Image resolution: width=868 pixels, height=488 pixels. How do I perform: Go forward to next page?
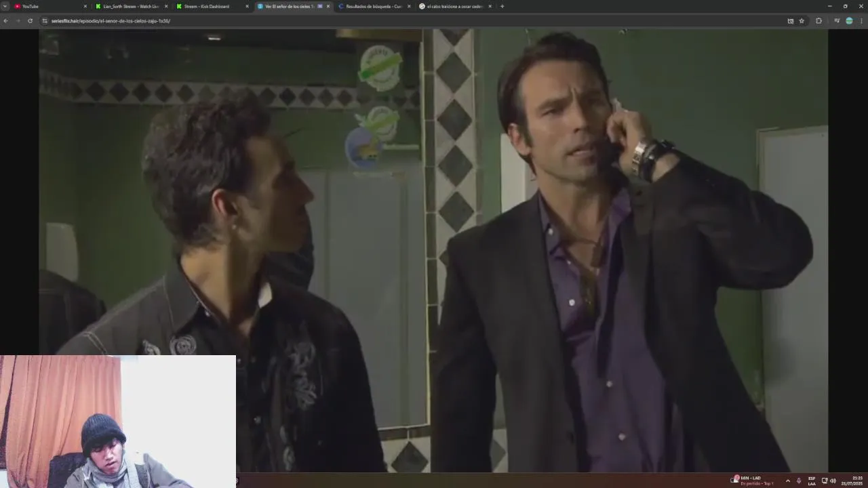(18, 21)
